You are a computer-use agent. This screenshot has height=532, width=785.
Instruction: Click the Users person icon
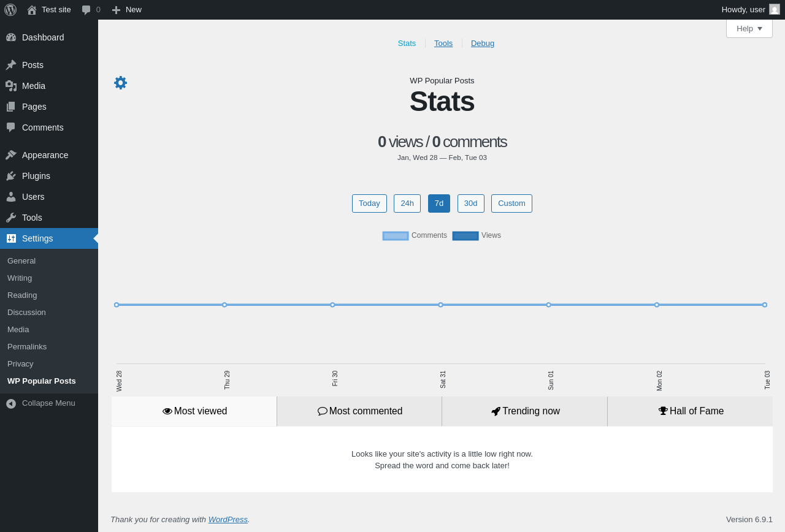coord(11,197)
